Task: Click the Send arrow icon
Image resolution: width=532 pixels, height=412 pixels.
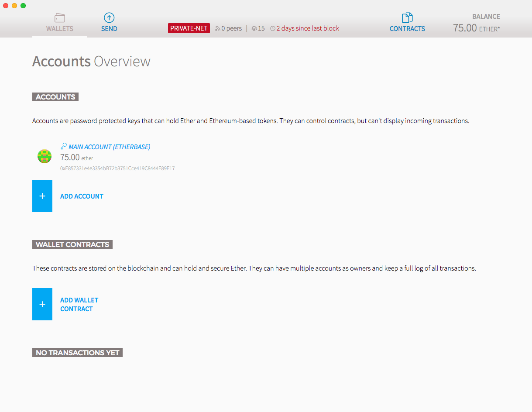Action: tap(109, 17)
